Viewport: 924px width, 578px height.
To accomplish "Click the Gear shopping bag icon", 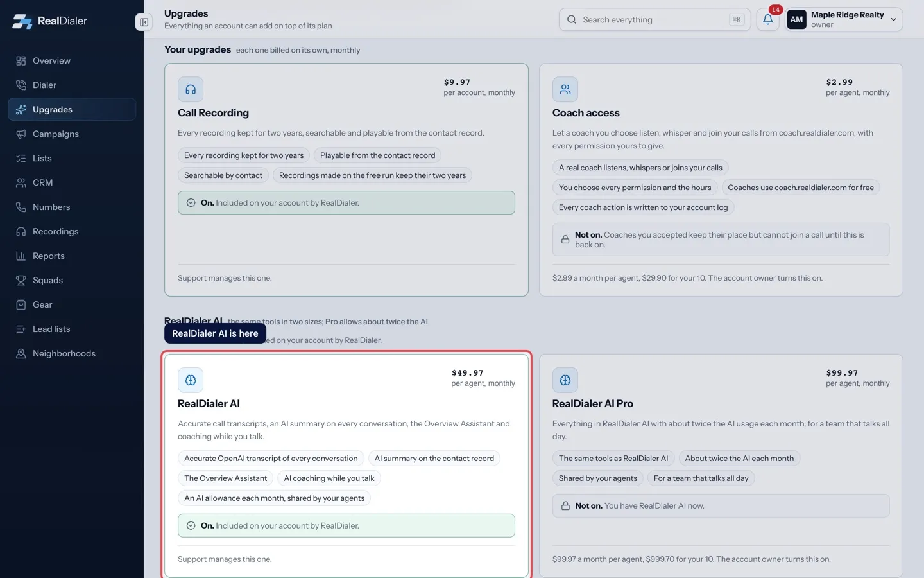I will point(21,304).
